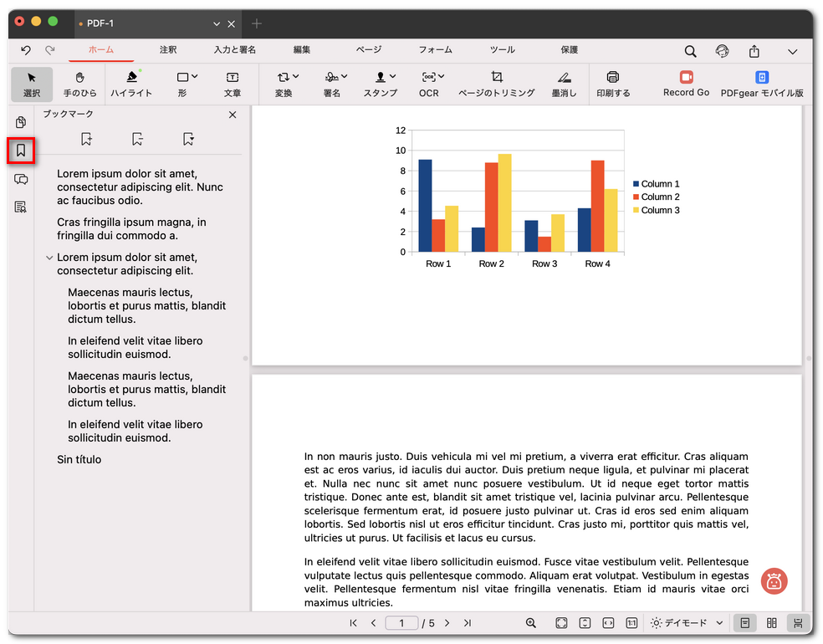823x644 pixels.
Task: Select ページのトリミング crop tool
Action: tap(497, 84)
